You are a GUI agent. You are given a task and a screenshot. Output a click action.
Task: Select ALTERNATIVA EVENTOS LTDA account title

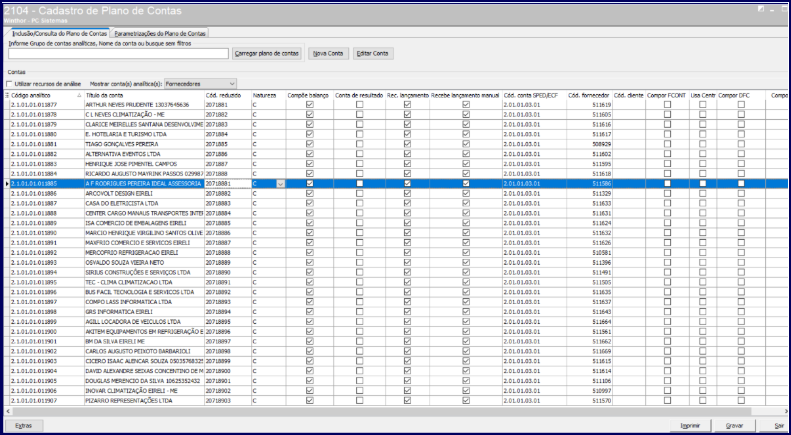tap(144, 154)
